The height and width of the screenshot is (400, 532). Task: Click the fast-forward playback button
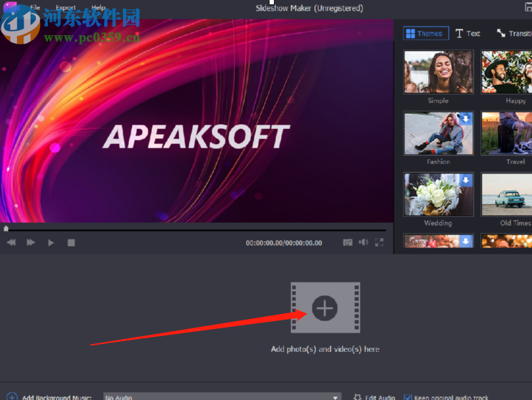(31, 242)
